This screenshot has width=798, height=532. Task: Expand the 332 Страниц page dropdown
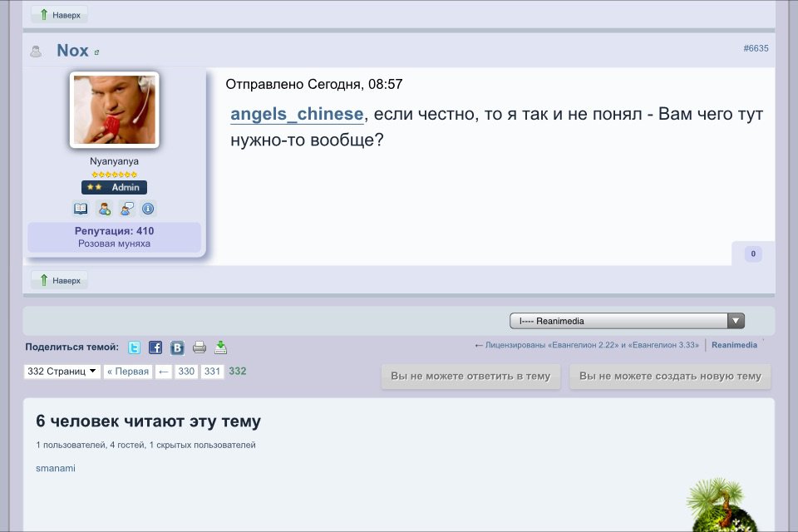[62, 371]
